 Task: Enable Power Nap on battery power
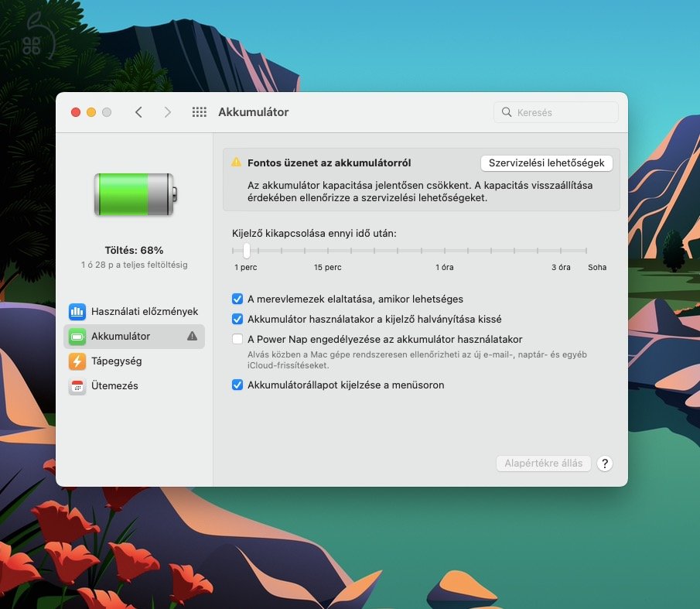237,339
